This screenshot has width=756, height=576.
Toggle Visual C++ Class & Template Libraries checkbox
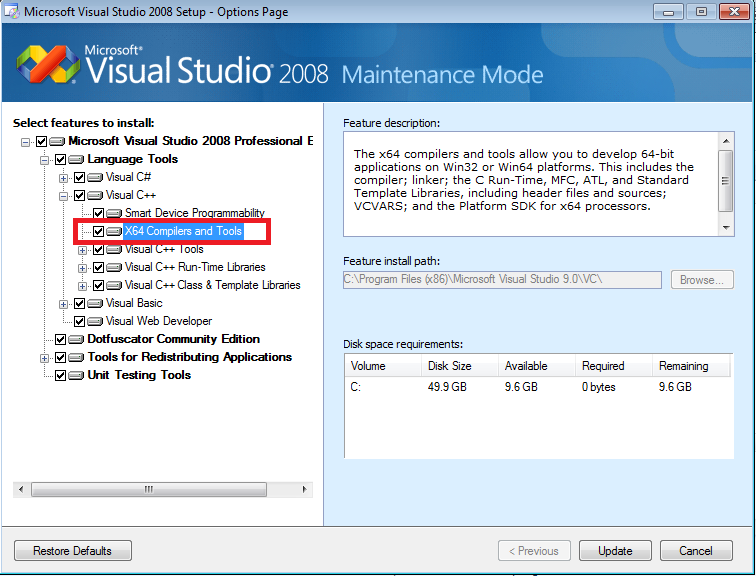(x=98, y=285)
